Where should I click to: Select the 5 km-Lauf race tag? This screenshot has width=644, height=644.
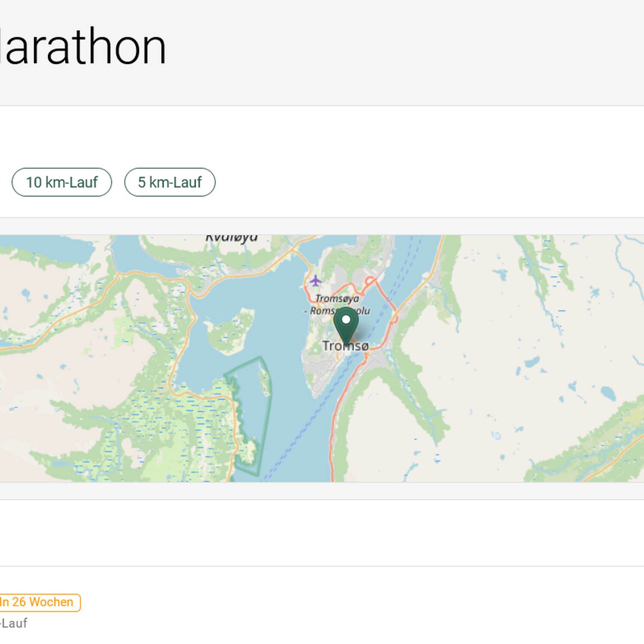pyautogui.click(x=170, y=182)
